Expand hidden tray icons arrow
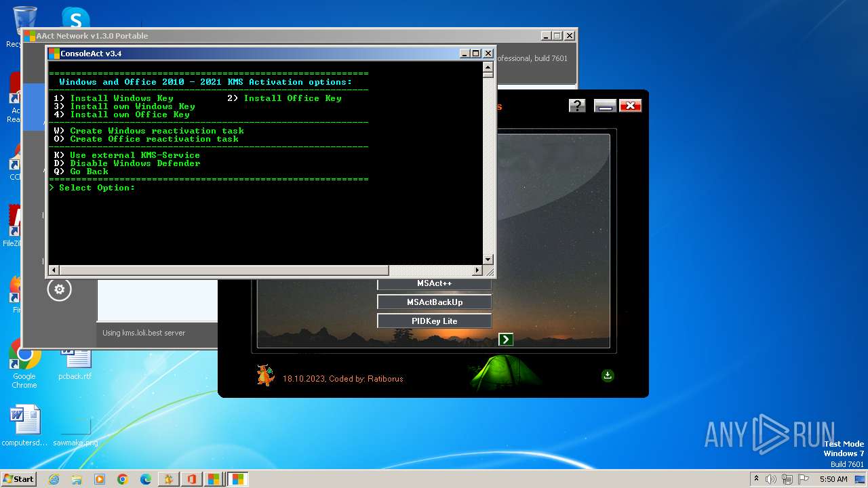Image resolution: width=868 pixels, height=488 pixels. (x=756, y=479)
